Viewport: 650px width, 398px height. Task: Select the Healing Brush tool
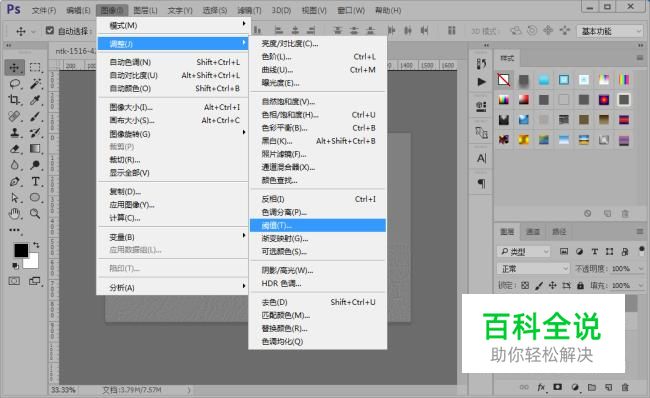coord(15,116)
